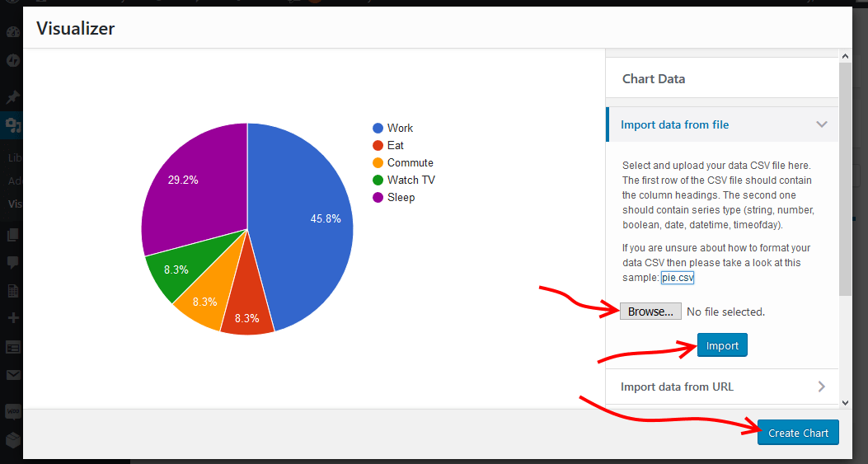Open the Dashboard gauge icon in sidebar

click(12, 32)
